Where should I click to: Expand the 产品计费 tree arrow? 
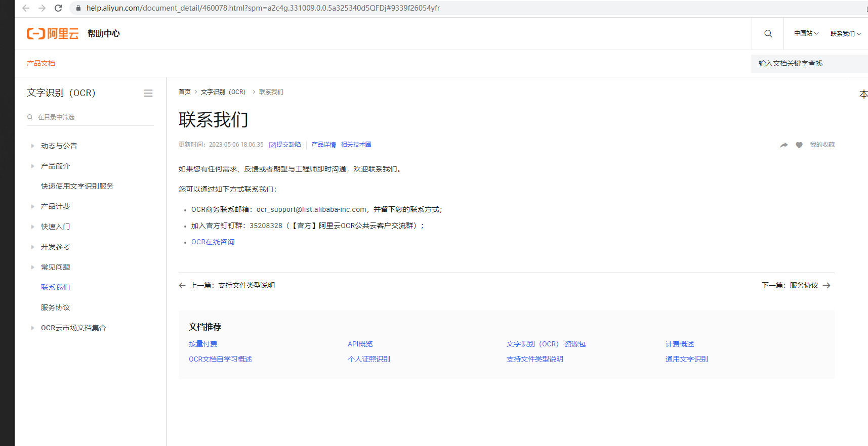(x=32, y=206)
